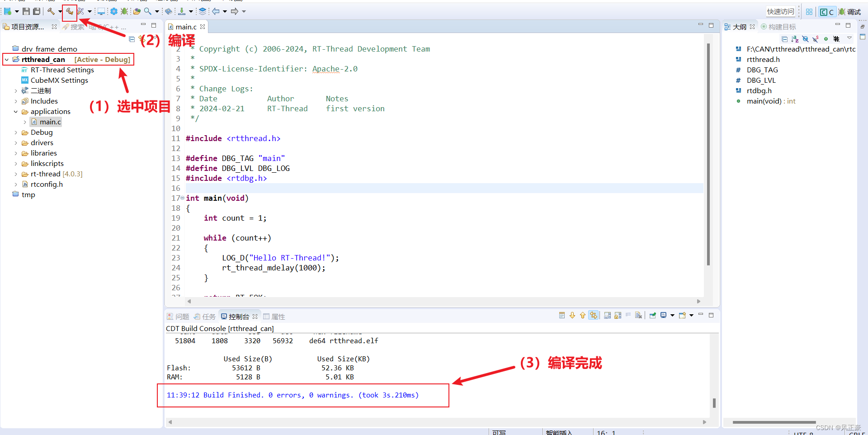Open the blue book documentation icon
Screen dimensions: 868x435
coord(169,11)
